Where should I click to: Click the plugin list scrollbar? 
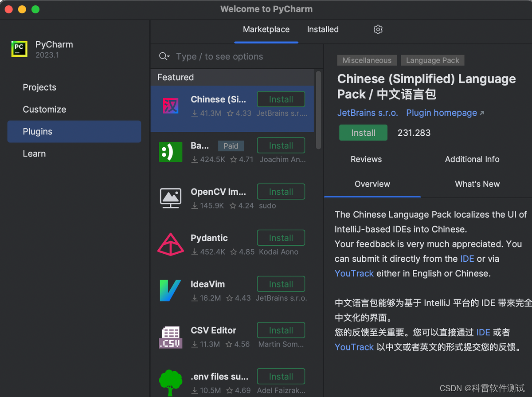point(318,110)
